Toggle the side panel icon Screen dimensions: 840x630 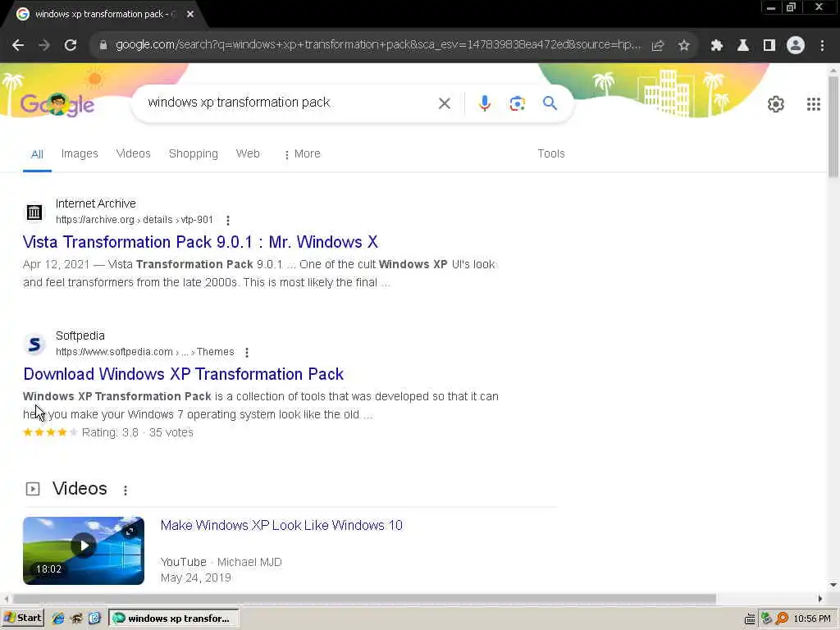[769, 46]
